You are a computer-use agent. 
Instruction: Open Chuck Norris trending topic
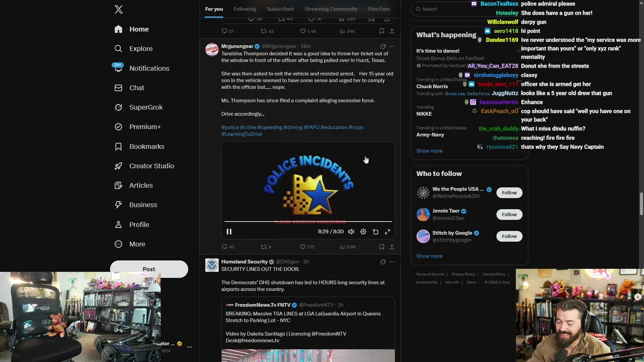pyautogui.click(x=432, y=86)
